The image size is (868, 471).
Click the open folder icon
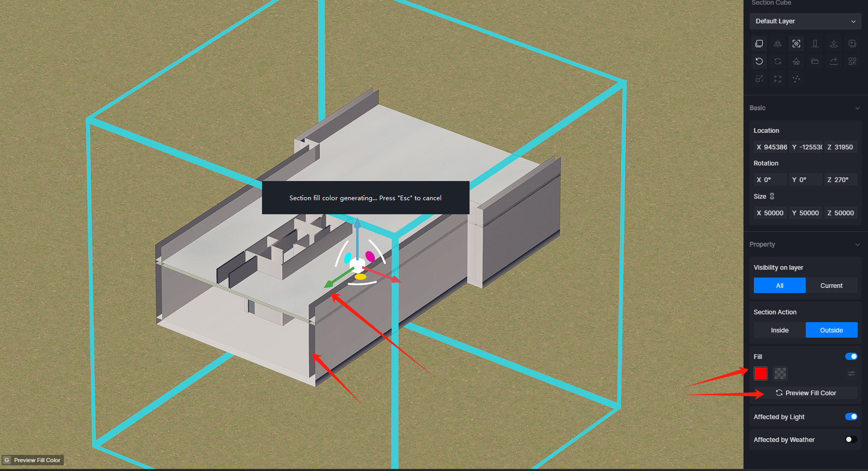click(815, 61)
